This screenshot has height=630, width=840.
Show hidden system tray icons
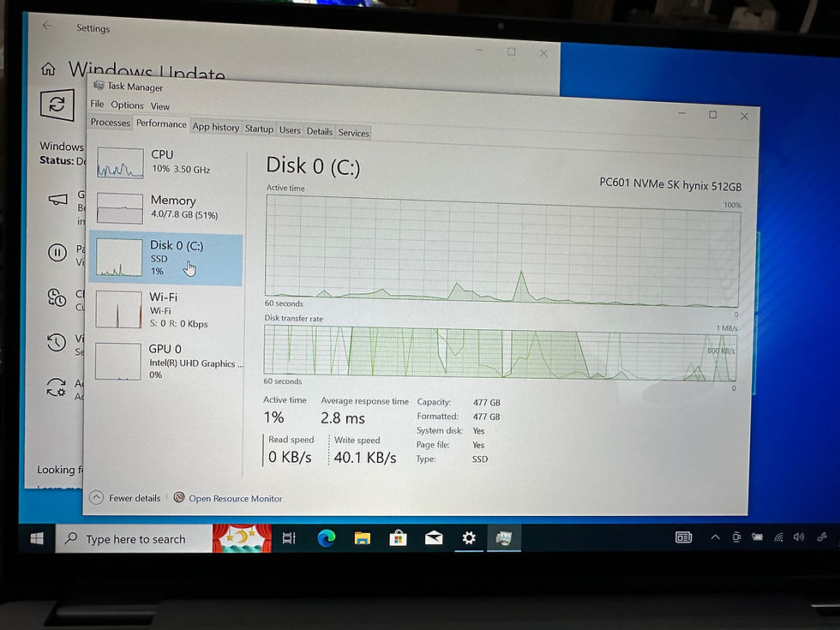(715, 537)
